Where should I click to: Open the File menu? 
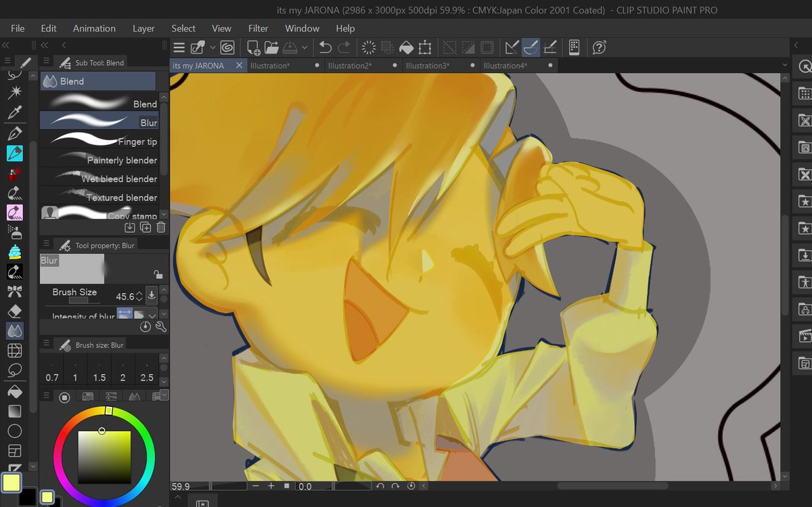pos(18,28)
